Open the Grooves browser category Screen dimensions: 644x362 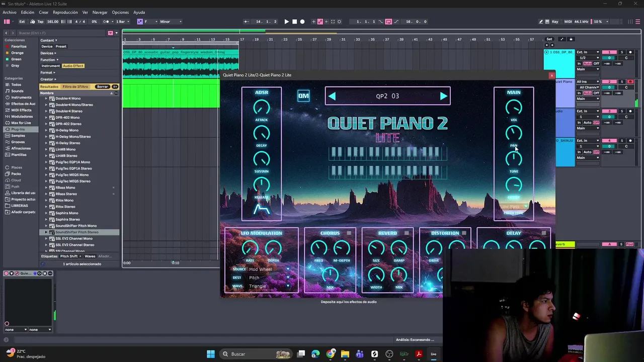click(x=18, y=142)
